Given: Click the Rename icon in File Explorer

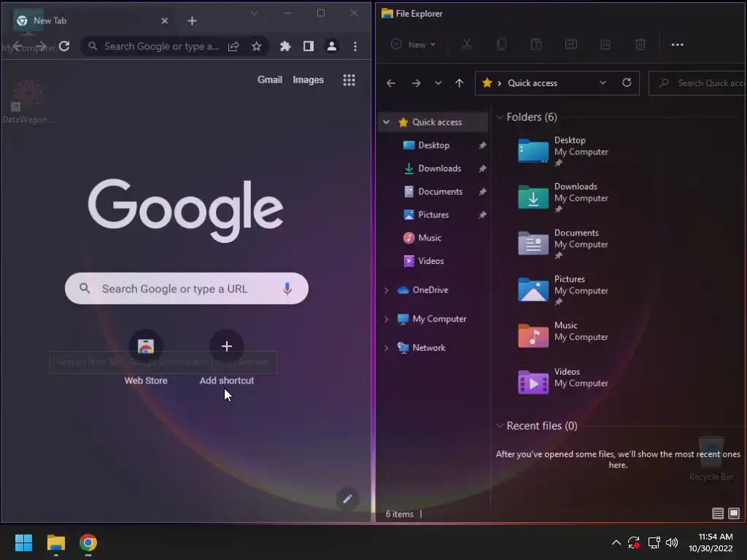Looking at the screenshot, I should tap(571, 44).
